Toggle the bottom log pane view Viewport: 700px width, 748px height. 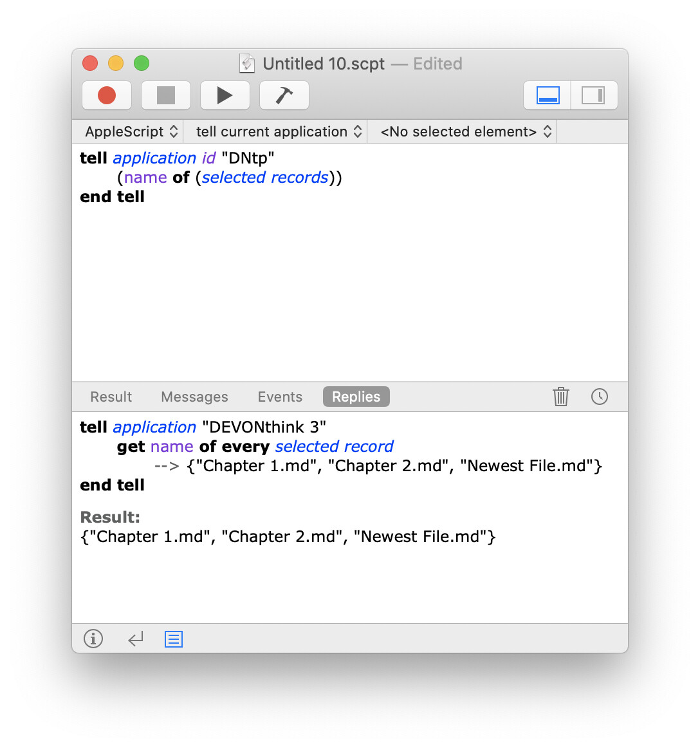click(x=548, y=95)
